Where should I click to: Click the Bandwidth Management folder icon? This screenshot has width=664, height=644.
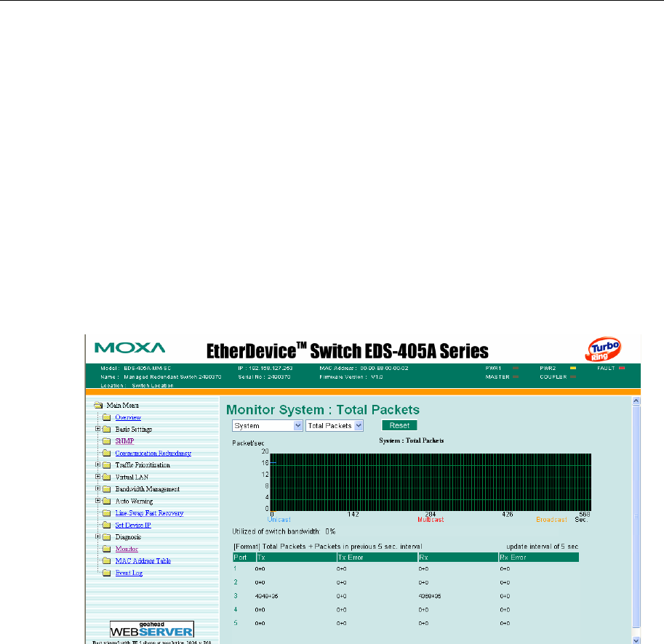pyautogui.click(x=107, y=489)
